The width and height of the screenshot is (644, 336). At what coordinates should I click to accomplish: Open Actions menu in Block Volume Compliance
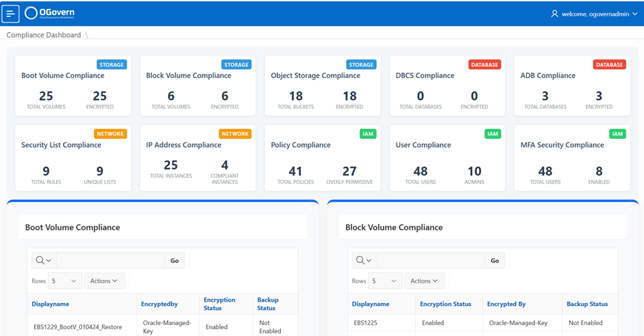(x=424, y=281)
